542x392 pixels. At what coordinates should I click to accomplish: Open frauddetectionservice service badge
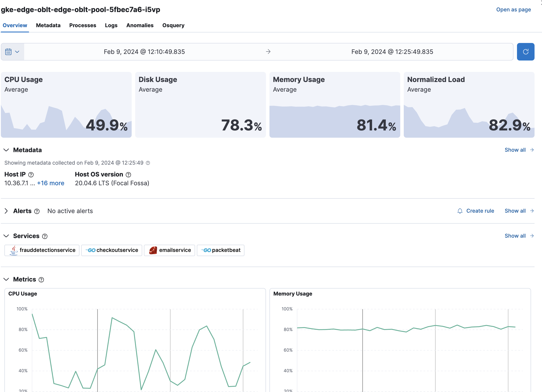[x=42, y=250]
